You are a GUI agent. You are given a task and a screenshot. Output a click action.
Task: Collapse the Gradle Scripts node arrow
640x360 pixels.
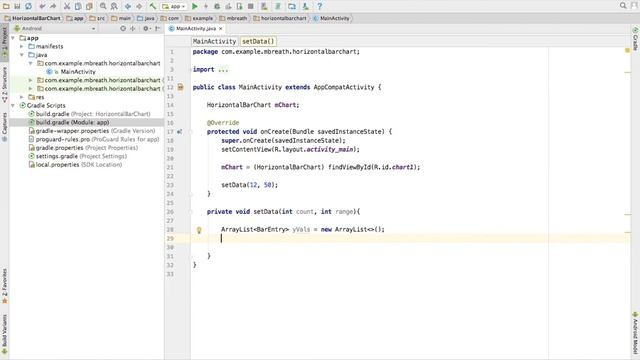[13, 105]
